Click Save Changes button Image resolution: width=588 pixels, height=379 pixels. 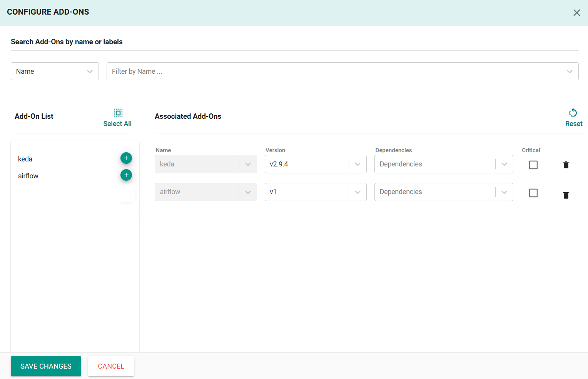(x=46, y=366)
